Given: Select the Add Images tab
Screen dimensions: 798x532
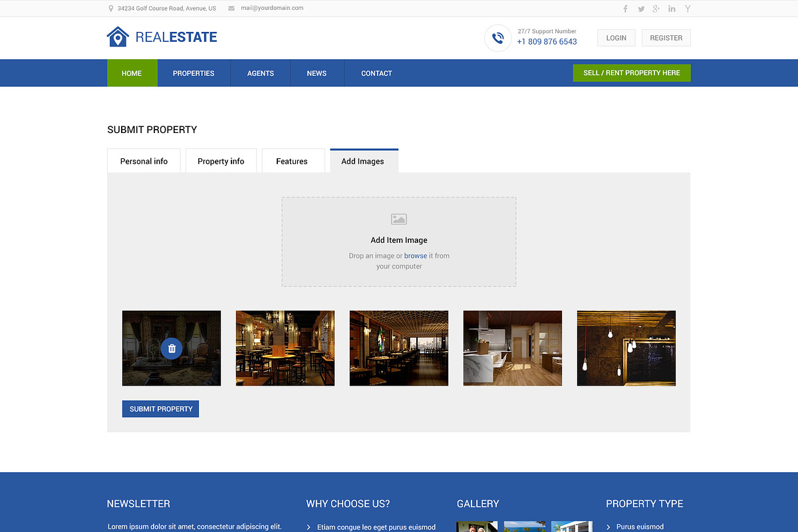Looking at the screenshot, I should [x=364, y=161].
